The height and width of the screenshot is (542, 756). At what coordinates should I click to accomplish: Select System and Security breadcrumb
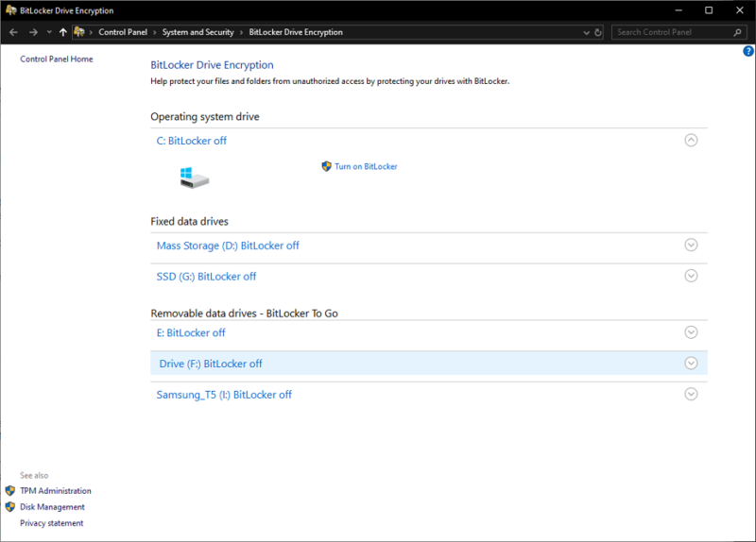(198, 32)
